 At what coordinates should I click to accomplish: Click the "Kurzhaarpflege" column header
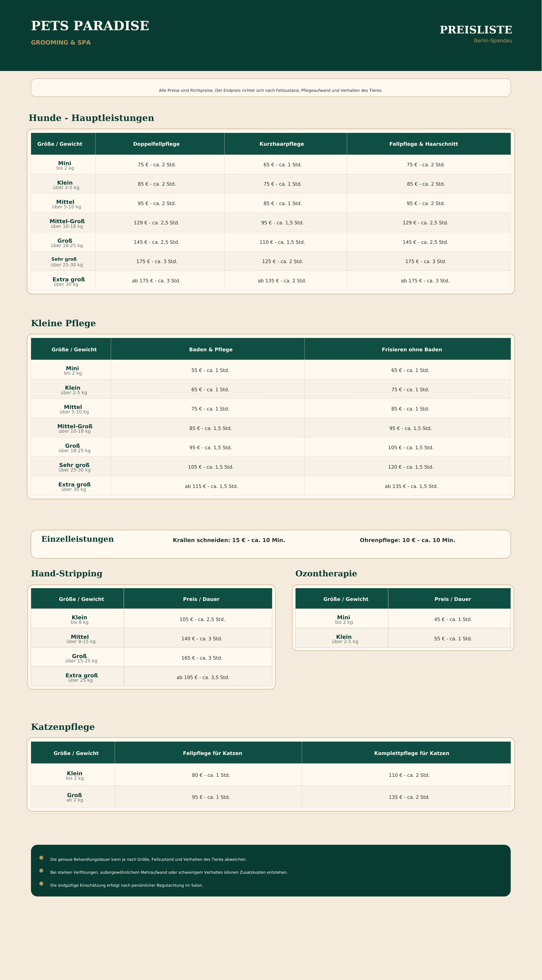click(x=282, y=144)
